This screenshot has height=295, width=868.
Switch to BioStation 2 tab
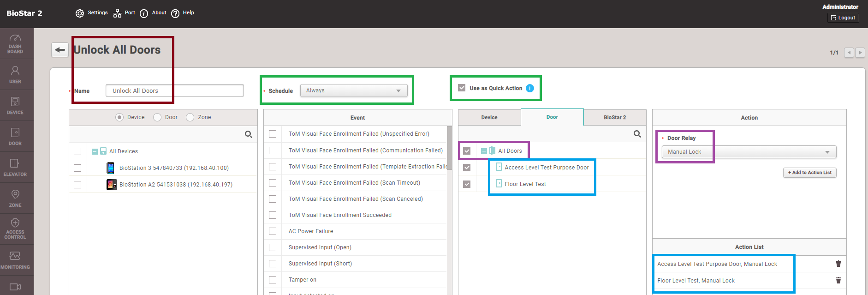[615, 117]
